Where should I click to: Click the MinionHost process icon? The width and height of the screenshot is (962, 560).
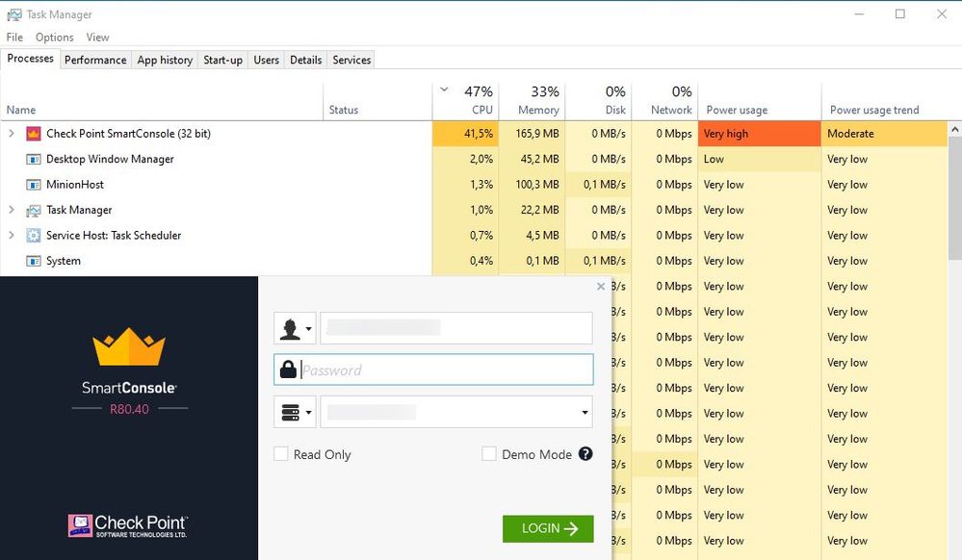[33, 185]
